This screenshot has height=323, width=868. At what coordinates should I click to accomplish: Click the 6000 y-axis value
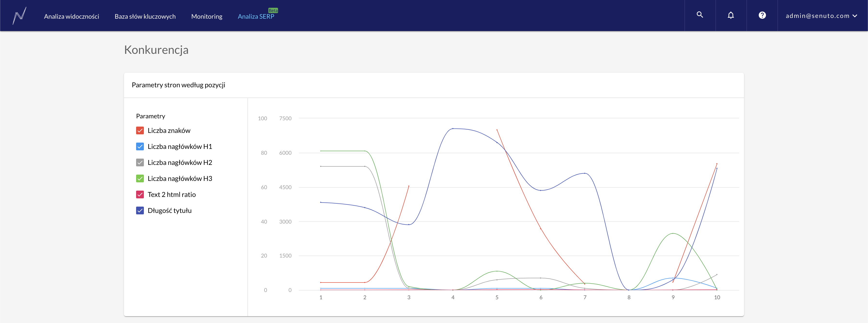(x=285, y=153)
